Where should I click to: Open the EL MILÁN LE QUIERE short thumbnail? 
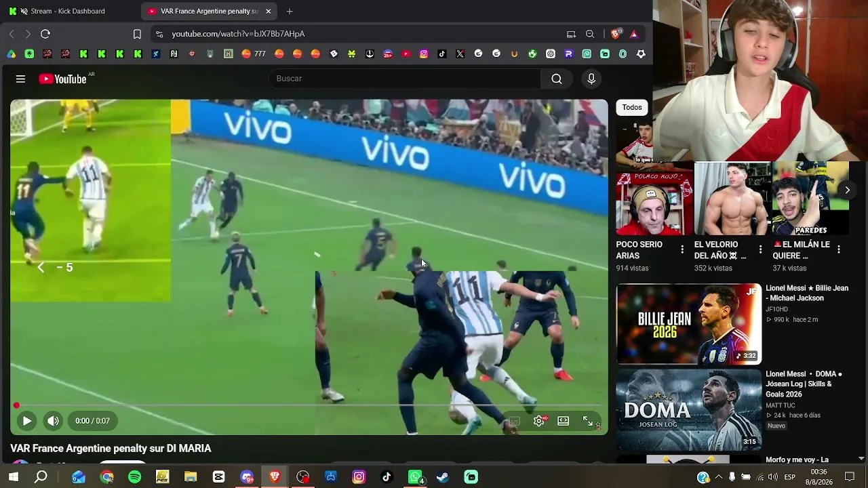pyautogui.click(x=810, y=198)
